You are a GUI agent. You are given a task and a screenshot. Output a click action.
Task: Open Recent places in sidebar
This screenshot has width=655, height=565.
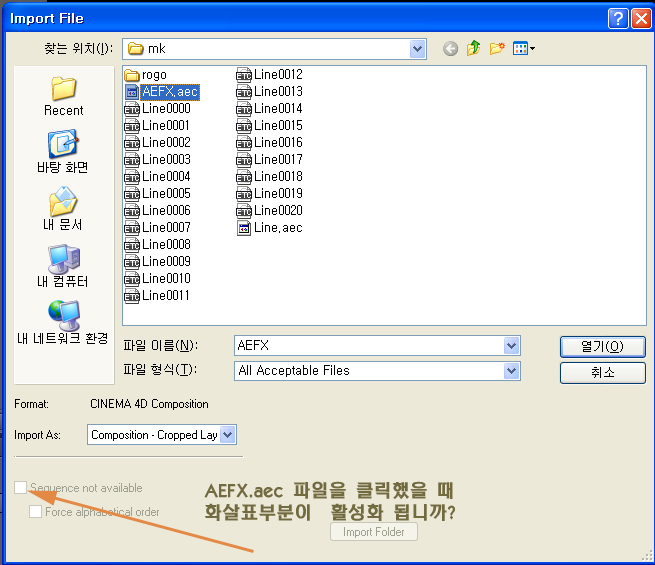click(x=63, y=96)
